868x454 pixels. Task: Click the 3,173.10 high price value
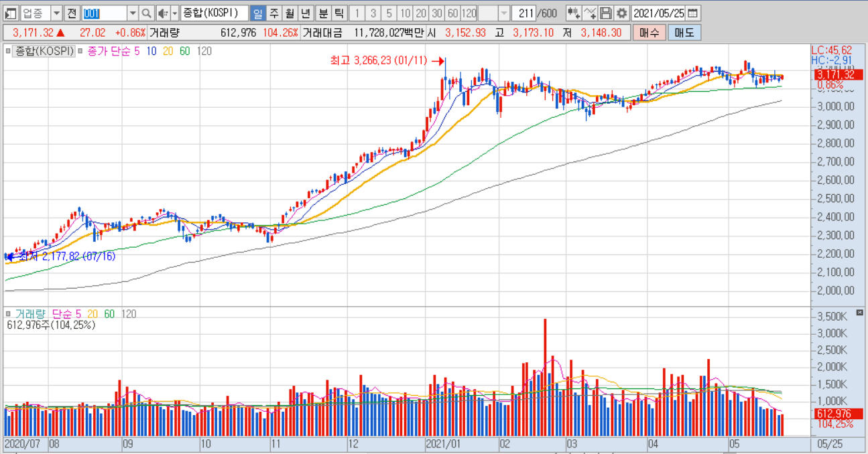click(x=534, y=32)
